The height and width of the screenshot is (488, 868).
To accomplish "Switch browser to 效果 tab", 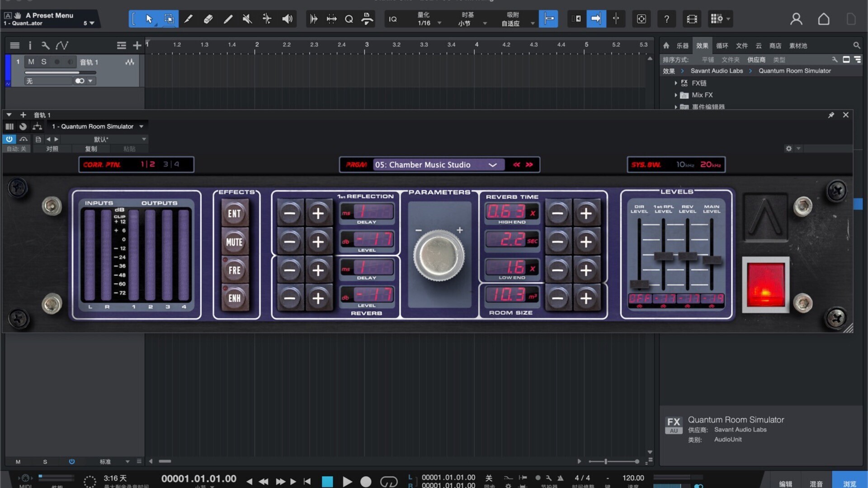I will click(702, 46).
